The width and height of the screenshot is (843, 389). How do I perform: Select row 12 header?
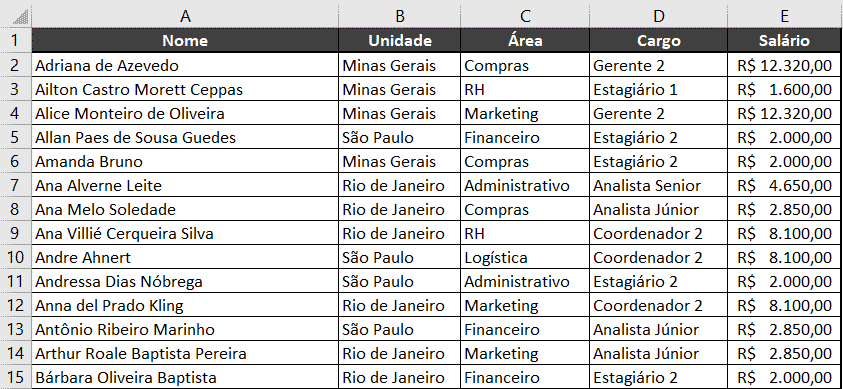[x=16, y=306]
